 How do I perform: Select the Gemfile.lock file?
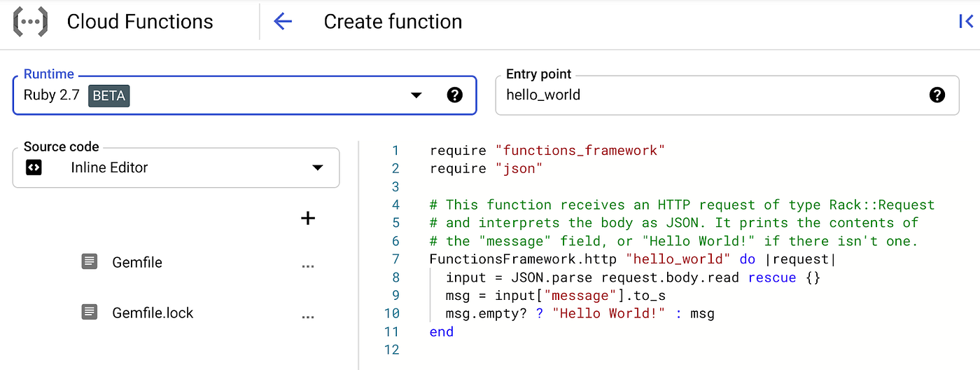pyautogui.click(x=153, y=313)
